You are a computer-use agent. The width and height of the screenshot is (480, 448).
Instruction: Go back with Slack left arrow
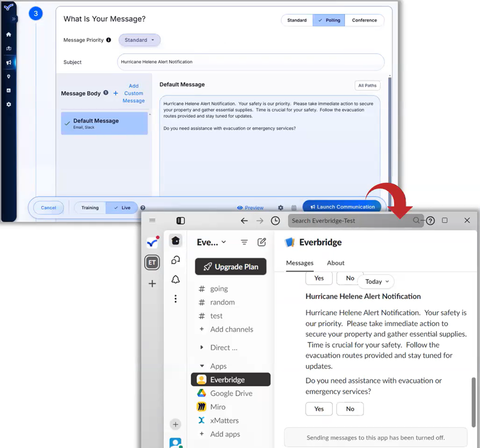click(x=244, y=220)
